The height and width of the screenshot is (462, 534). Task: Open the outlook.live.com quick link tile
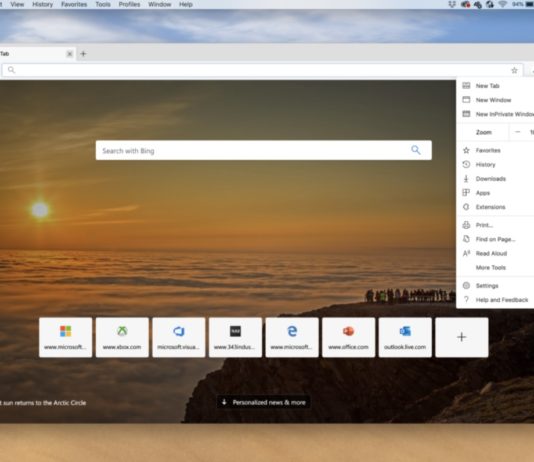pyautogui.click(x=405, y=337)
